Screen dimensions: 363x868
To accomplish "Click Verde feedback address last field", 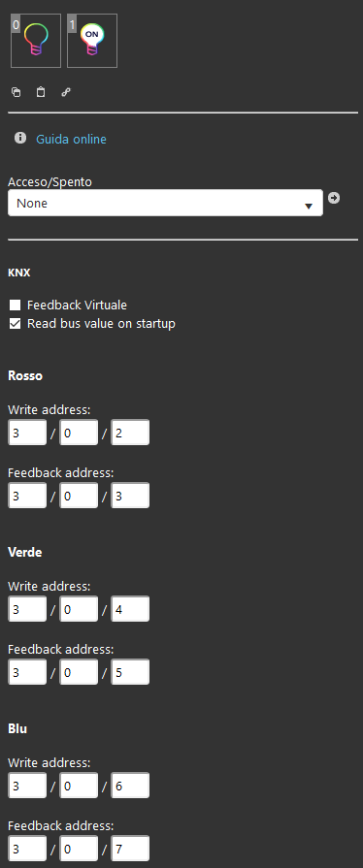I will [130, 672].
